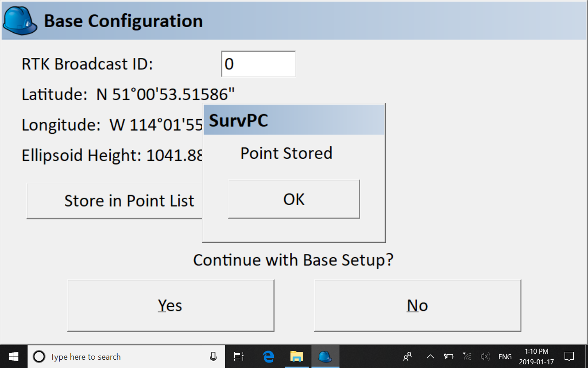The image size is (588, 368).
Task: Choose No for Base Setup
Action: click(418, 305)
